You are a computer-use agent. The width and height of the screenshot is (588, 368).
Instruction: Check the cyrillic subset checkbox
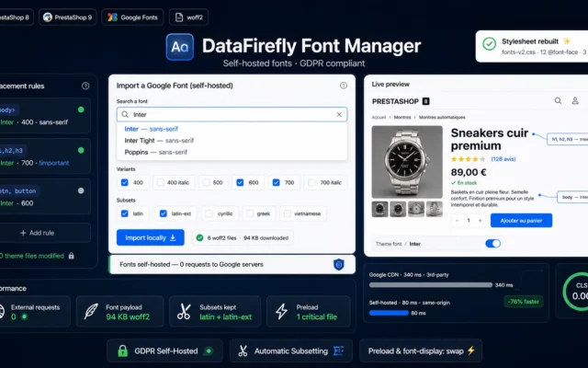click(209, 213)
